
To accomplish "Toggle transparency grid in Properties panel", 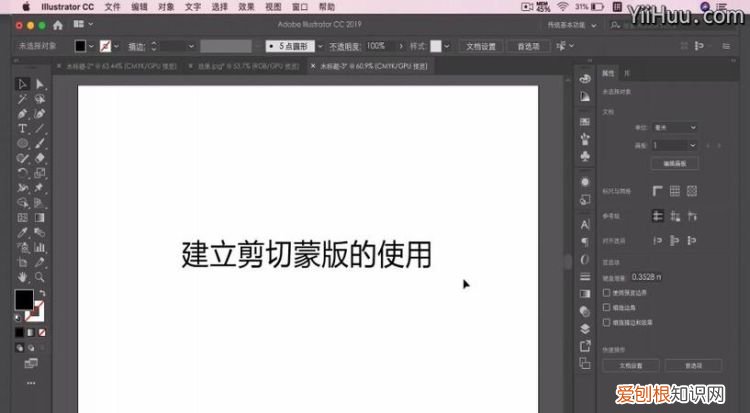I will click(x=692, y=191).
